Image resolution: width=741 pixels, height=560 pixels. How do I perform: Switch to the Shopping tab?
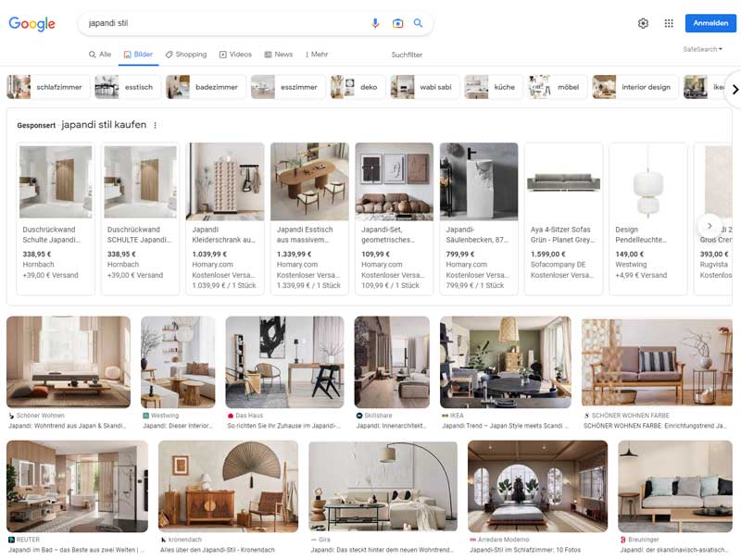click(x=185, y=55)
